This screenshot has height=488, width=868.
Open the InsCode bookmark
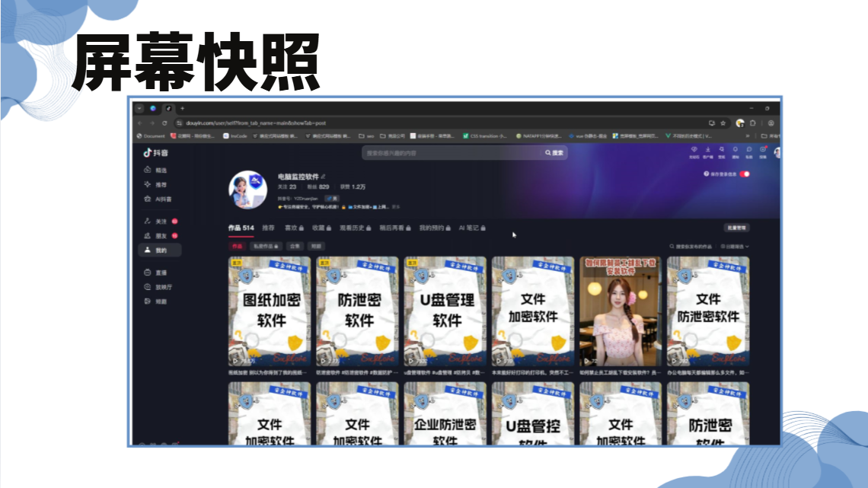coord(235,136)
